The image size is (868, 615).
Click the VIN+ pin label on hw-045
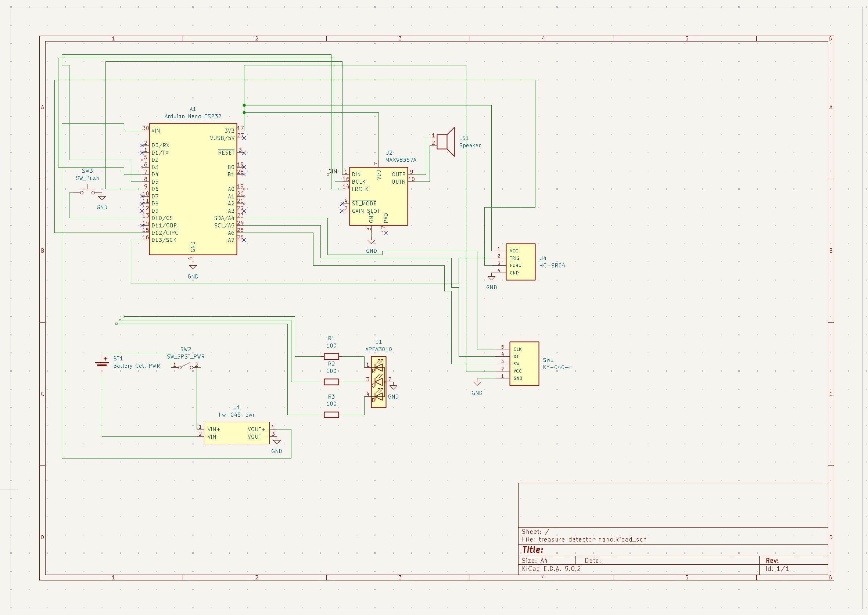(214, 429)
